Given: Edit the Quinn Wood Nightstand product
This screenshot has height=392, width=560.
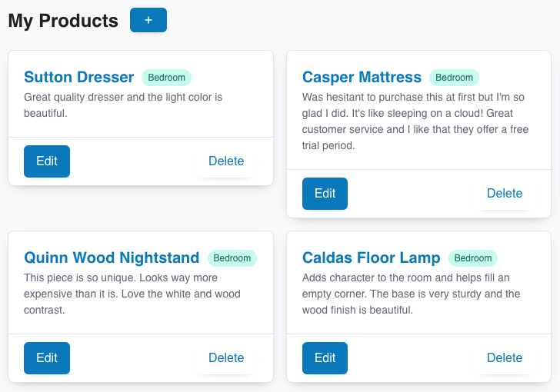Looking at the screenshot, I should click(x=47, y=358).
